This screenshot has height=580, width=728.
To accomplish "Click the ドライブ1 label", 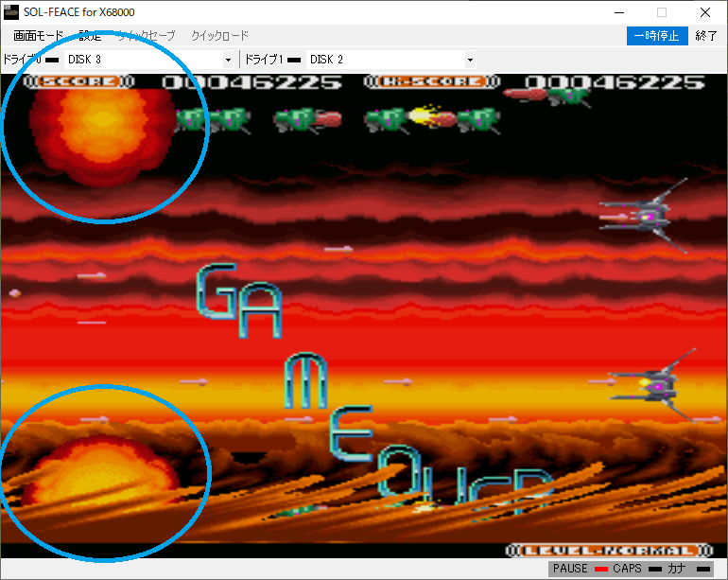I will coord(264,60).
